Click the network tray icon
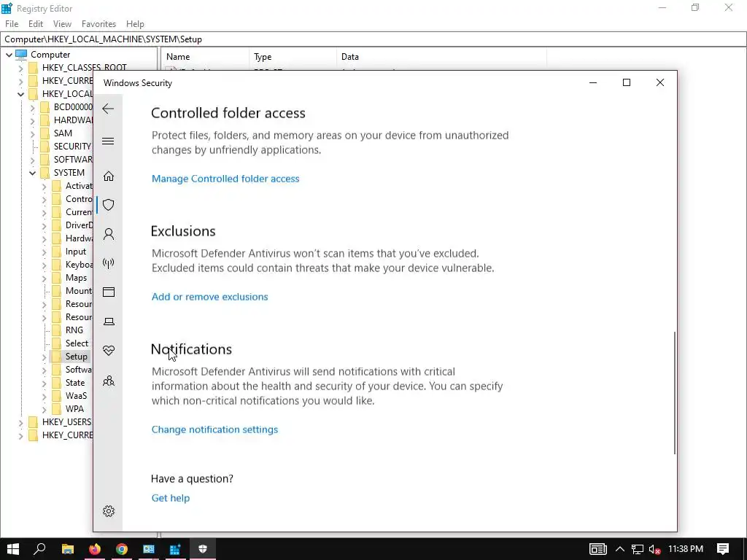747x560 pixels. [x=638, y=550]
